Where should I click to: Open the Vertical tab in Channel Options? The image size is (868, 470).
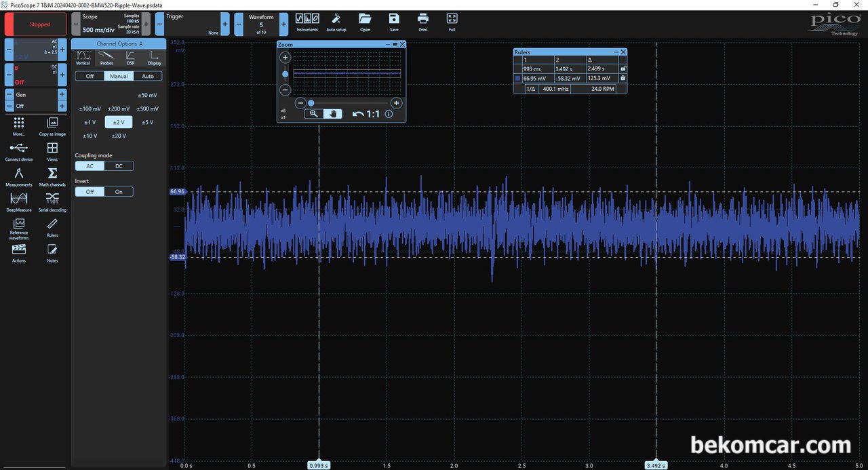tap(83, 57)
